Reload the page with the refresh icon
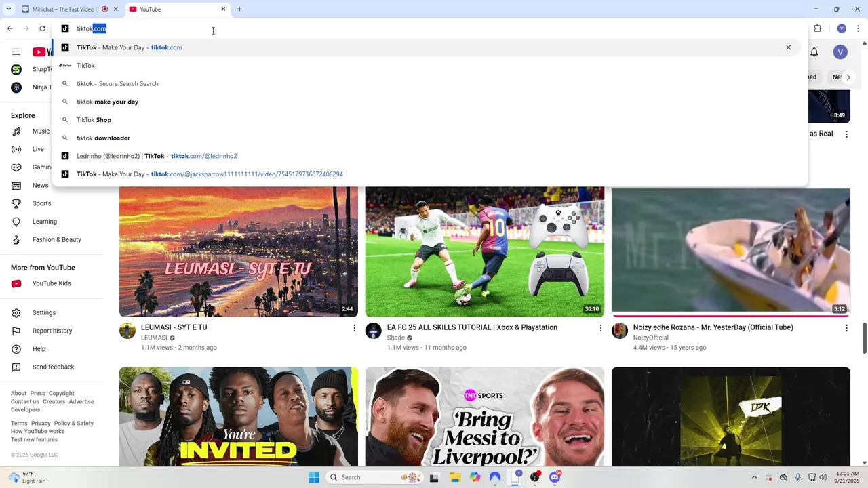 [43, 28]
